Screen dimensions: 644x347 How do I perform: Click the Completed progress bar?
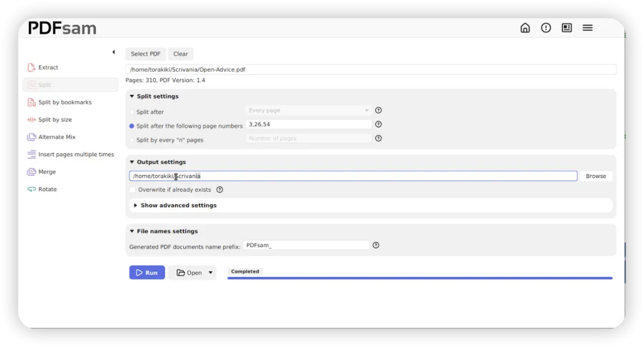420,278
